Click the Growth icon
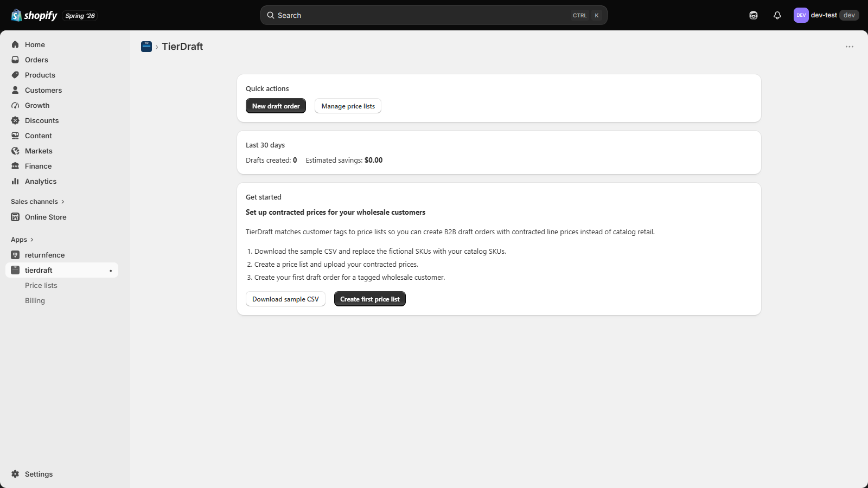 [x=15, y=105]
